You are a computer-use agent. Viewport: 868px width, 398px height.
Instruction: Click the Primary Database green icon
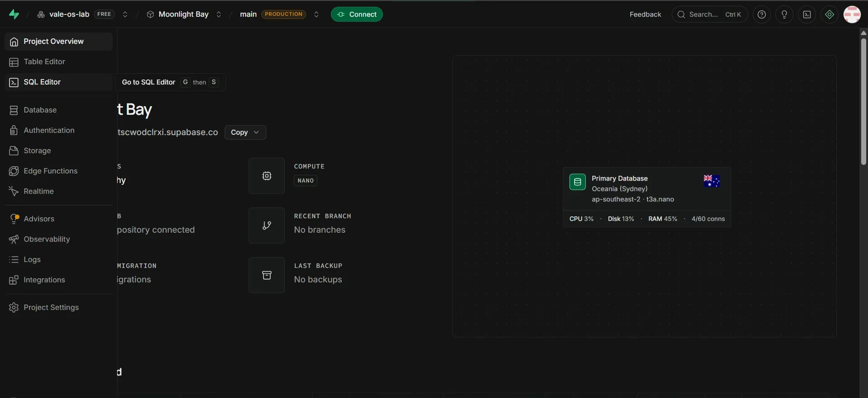tap(577, 182)
